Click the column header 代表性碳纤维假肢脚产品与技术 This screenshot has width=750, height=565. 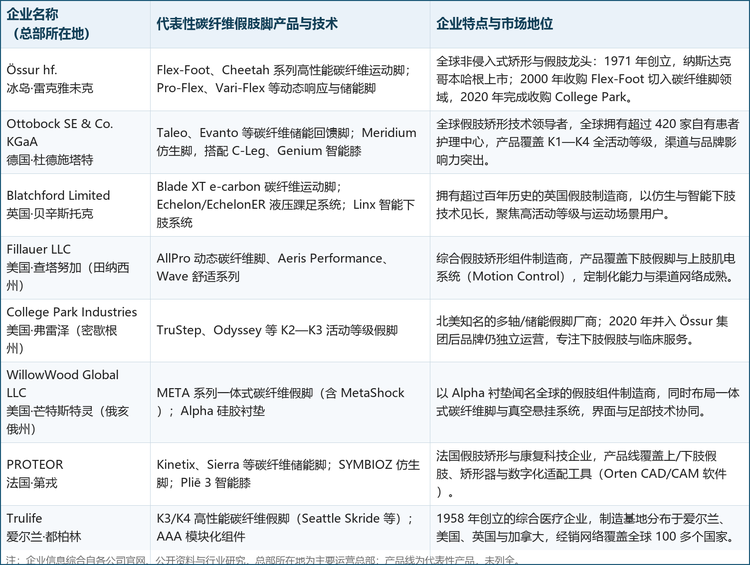290,24
